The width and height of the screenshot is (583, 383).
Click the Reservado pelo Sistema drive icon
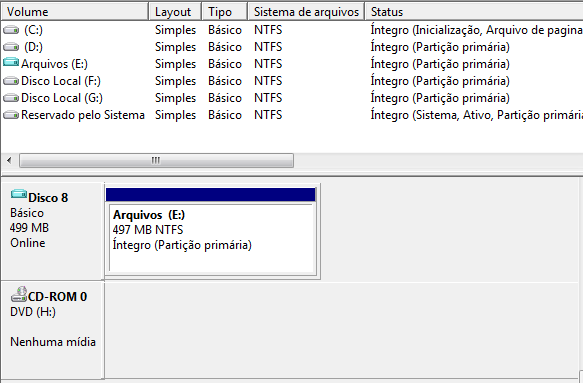click(11, 115)
